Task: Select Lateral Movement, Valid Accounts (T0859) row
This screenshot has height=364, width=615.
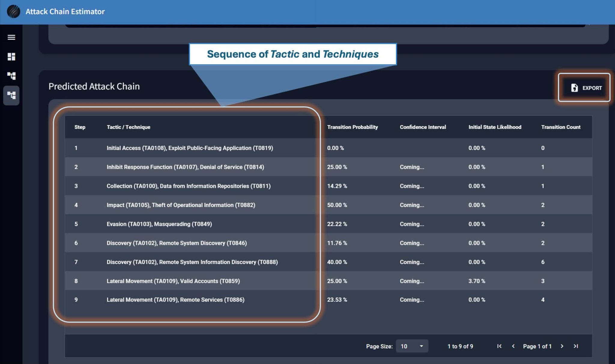Action: point(328,281)
